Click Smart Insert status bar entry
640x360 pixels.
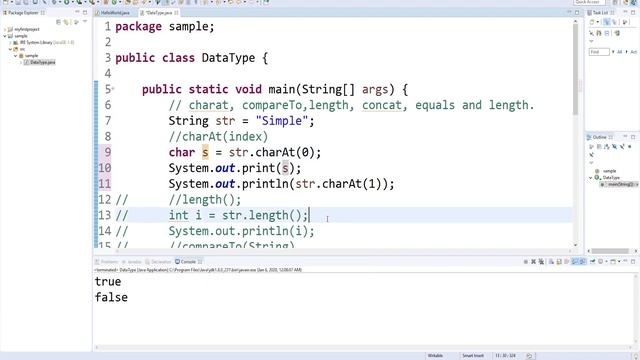(473, 356)
